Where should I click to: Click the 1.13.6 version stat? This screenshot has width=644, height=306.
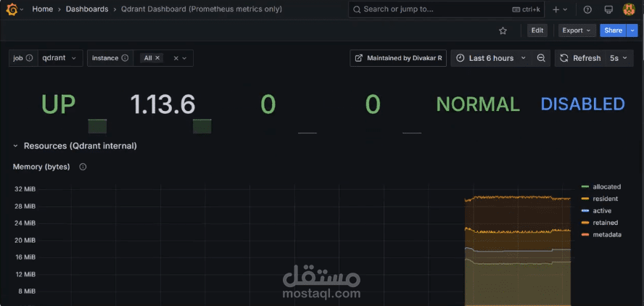coord(162,104)
